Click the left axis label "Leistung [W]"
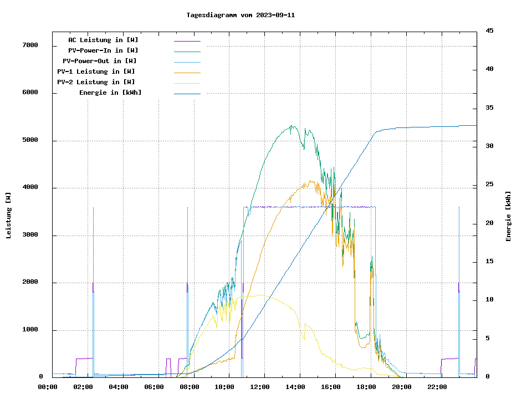532x399 pixels. [9, 216]
